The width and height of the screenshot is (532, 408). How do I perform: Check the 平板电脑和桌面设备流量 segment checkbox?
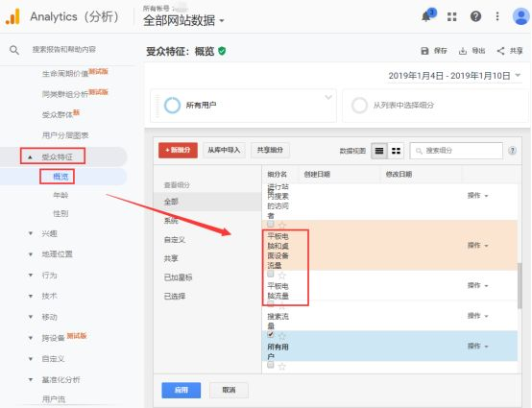pos(271,224)
